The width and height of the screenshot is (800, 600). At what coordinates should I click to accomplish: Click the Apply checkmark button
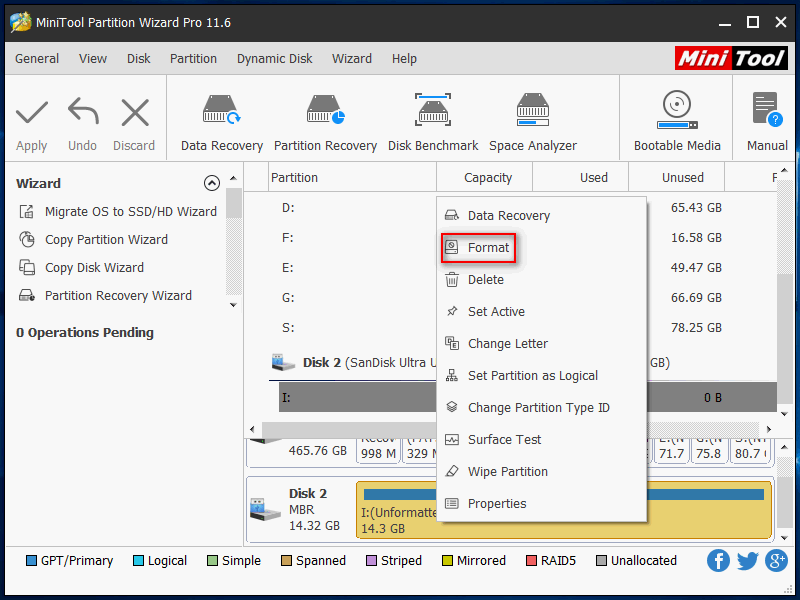pos(32,114)
